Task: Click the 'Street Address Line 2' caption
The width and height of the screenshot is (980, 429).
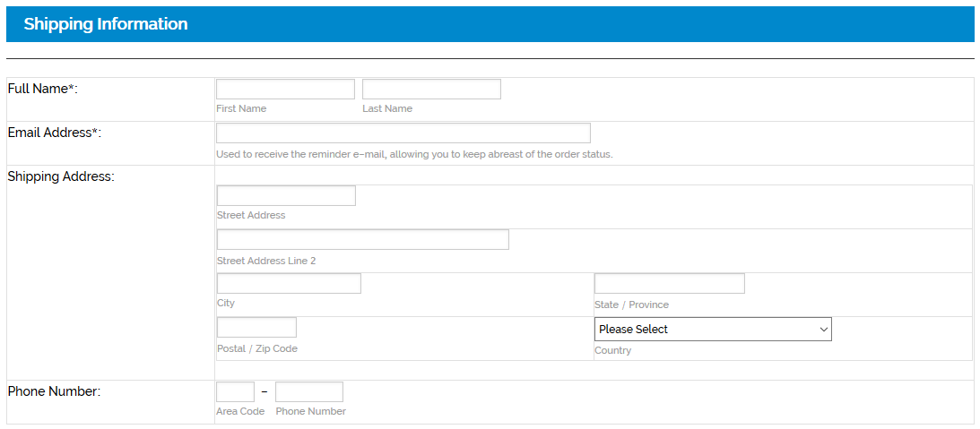Action: (266, 261)
